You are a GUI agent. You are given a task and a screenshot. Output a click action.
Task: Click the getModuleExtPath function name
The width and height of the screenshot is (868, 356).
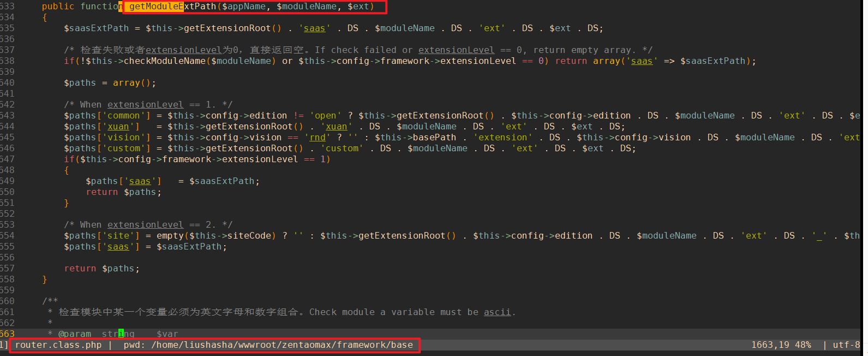coord(173,7)
